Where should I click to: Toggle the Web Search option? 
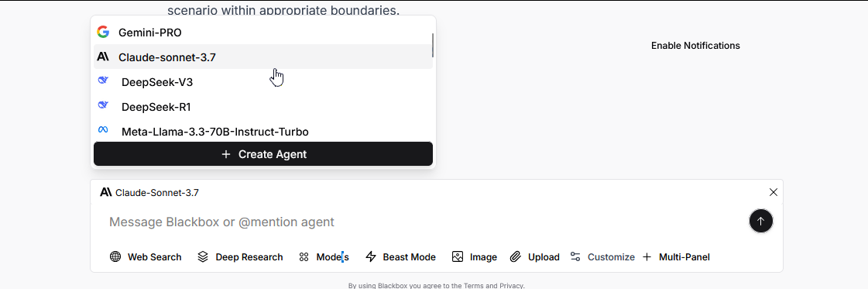coord(146,257)
